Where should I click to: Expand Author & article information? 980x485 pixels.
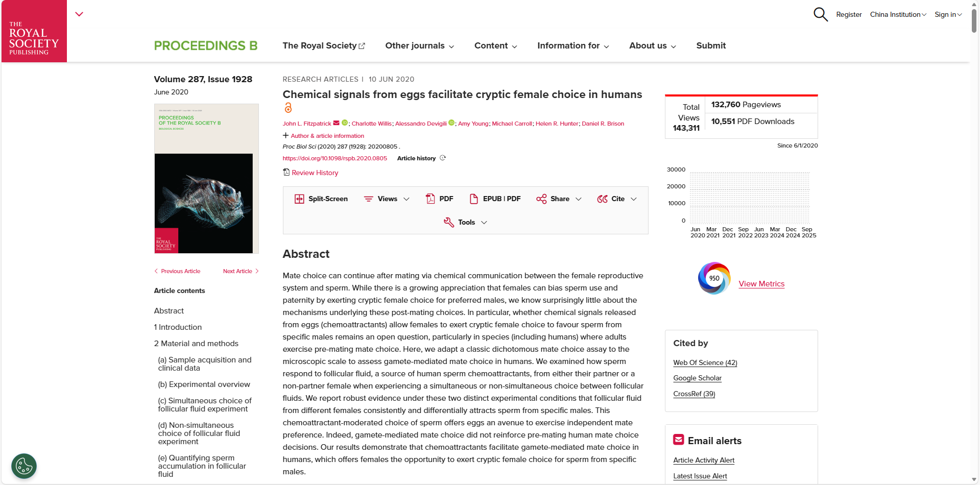323,136
